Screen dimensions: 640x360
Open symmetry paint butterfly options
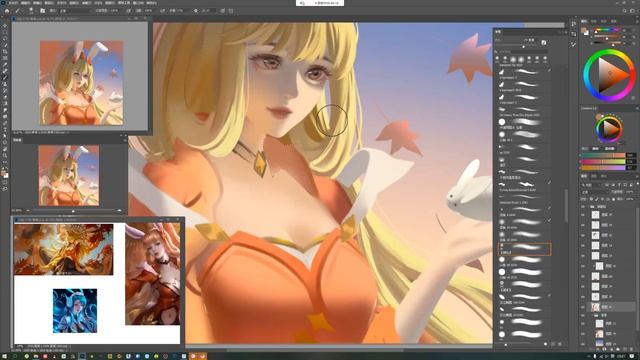tap(231, 11)
